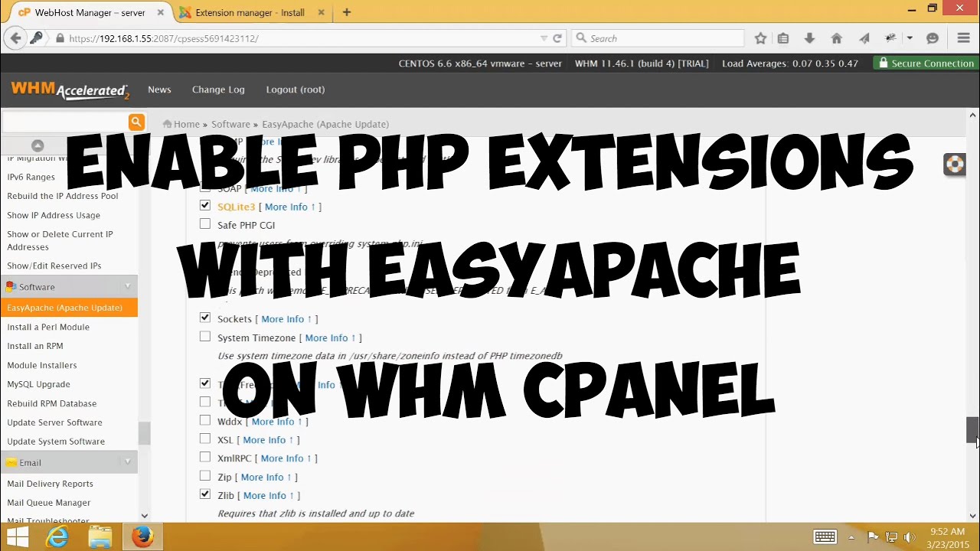The image size is (980, 551).
Task: Click the lifebuoy help icon
Action: [955, 165]
